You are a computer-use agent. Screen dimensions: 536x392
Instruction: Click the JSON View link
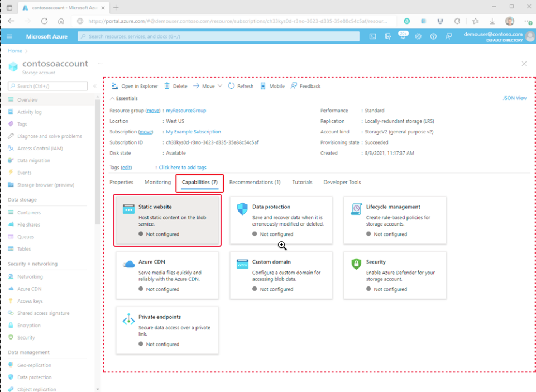point(514,98)
